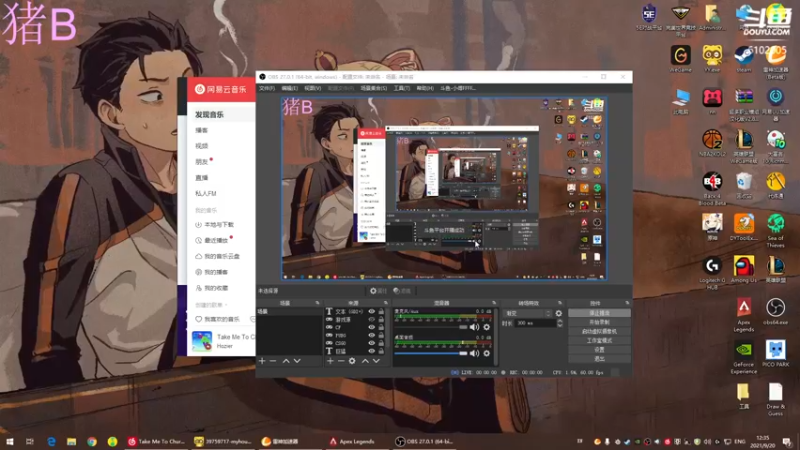Pop out the Scene Transitions dock panel
Image resolution: width=800 pixels, height=450 pixels.
pyautogui.click(x=560, y=303)
